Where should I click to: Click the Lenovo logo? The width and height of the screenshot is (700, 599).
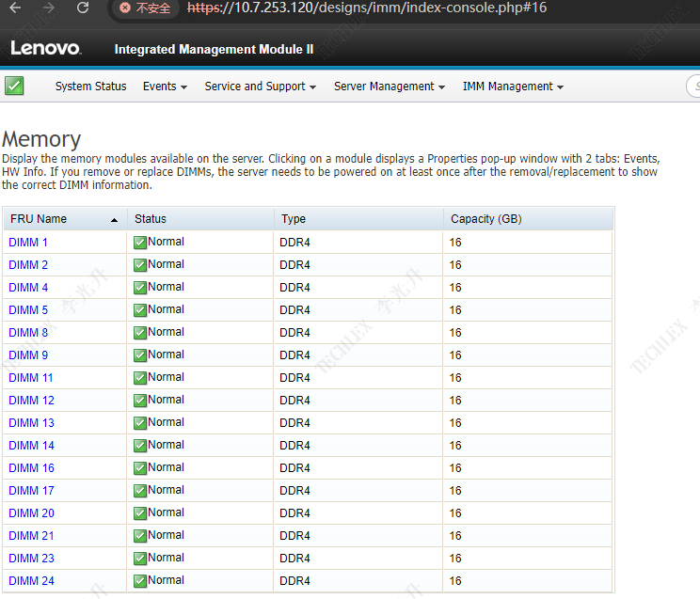click(x=45, y=48)
